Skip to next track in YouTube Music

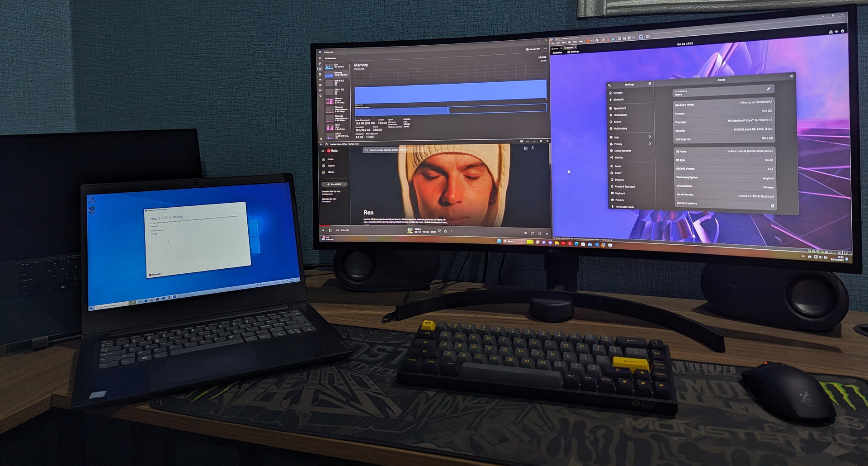pos(337,230)
